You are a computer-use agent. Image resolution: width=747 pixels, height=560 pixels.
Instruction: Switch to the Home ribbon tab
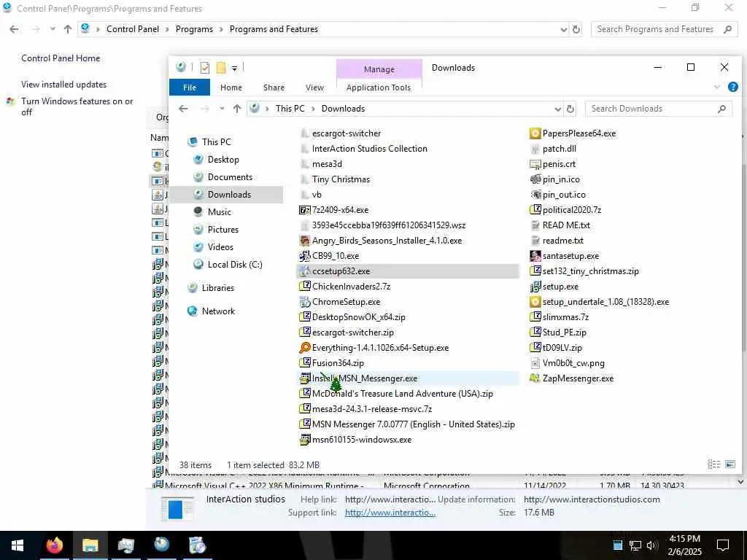click(231, 87)
